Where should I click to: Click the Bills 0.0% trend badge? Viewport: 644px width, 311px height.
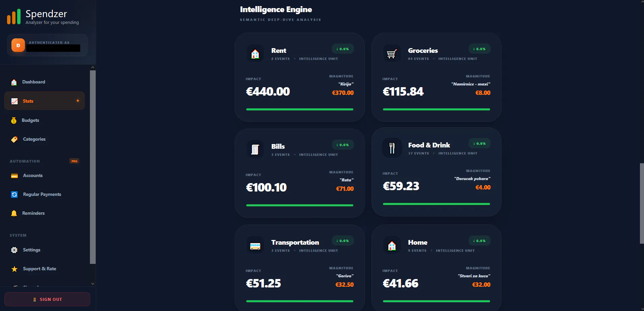(x=343, y=145)
